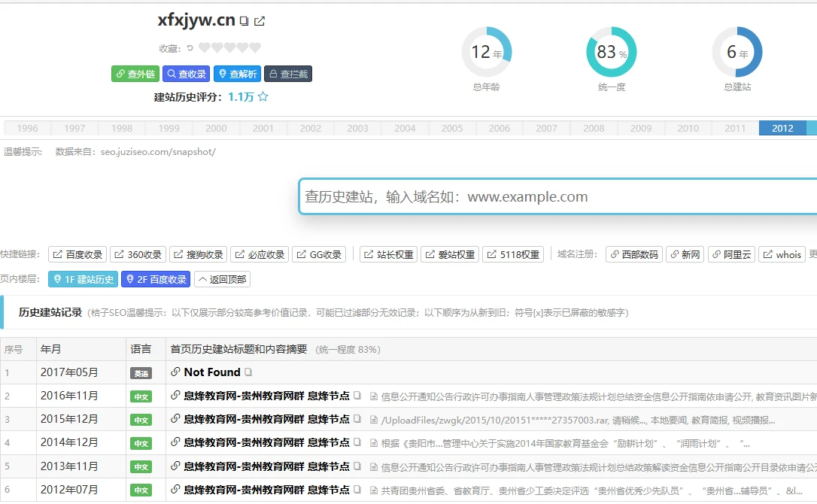The image size is (817, 504).
Task: Click the reset icon next to 收藏
Action: click(190, 48)
